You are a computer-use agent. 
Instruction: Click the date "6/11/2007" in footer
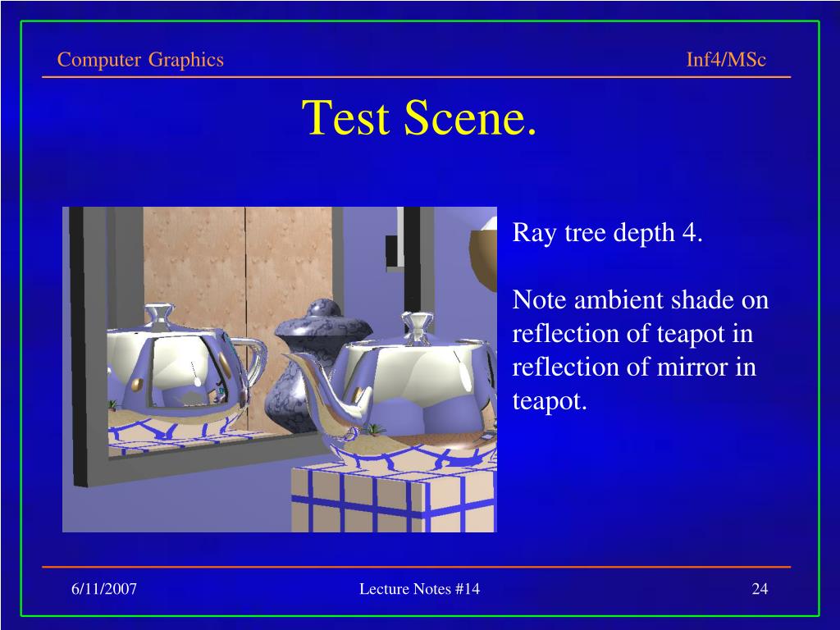(x=104, y=589)
